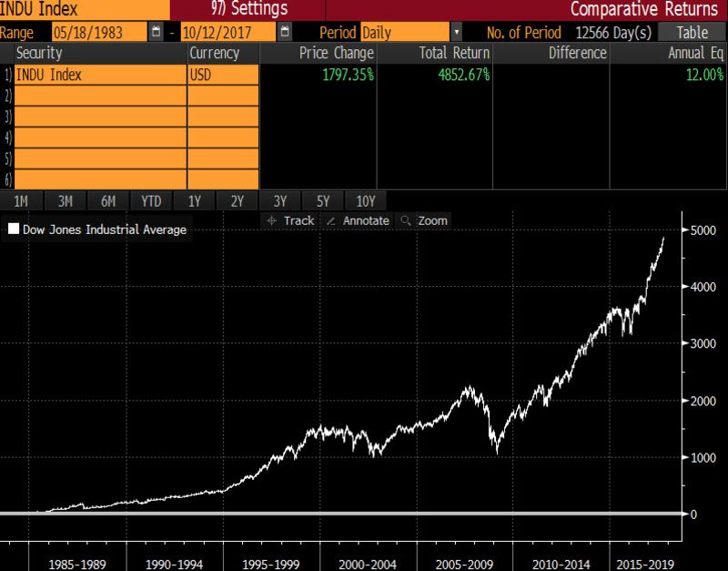Select the 10Y range tab

[366, 201]
